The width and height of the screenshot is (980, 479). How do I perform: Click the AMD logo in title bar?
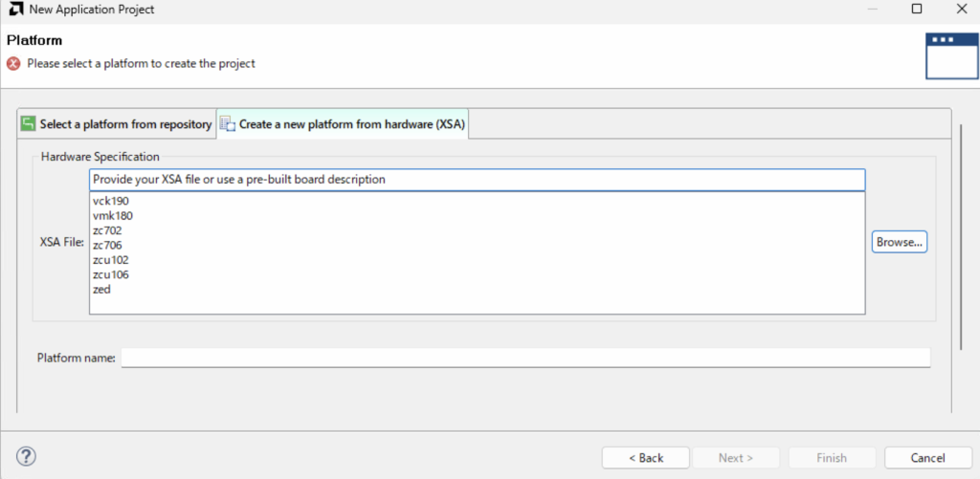point(14,10)
